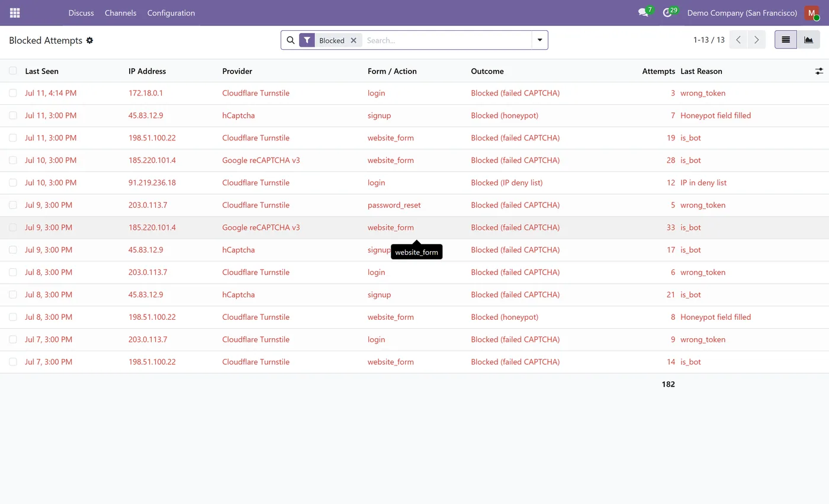829x504 pixels.
Task: Click the login form cell in the Jul 11 row
Action: click(376, 93)
